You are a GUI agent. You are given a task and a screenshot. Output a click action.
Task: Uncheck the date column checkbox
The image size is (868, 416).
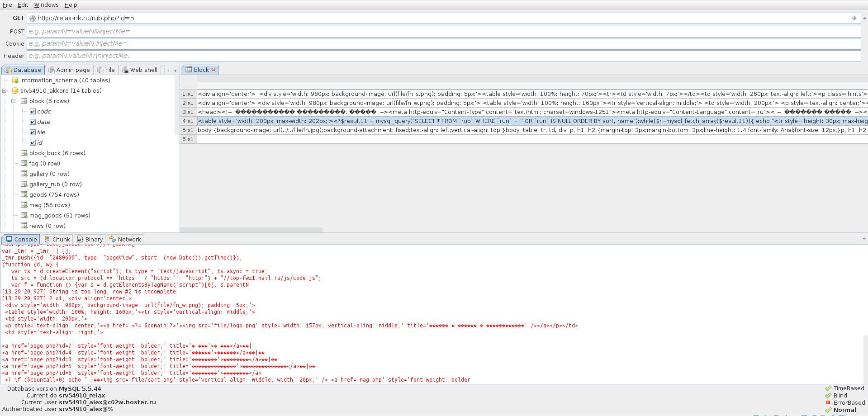pos(33,122)
